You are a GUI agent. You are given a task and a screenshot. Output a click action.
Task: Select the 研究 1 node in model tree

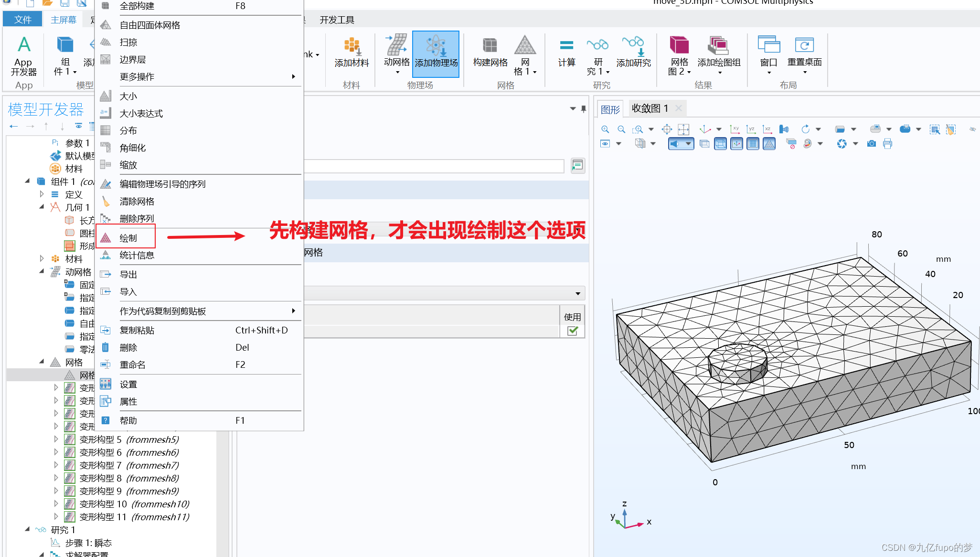coord(63,530)
